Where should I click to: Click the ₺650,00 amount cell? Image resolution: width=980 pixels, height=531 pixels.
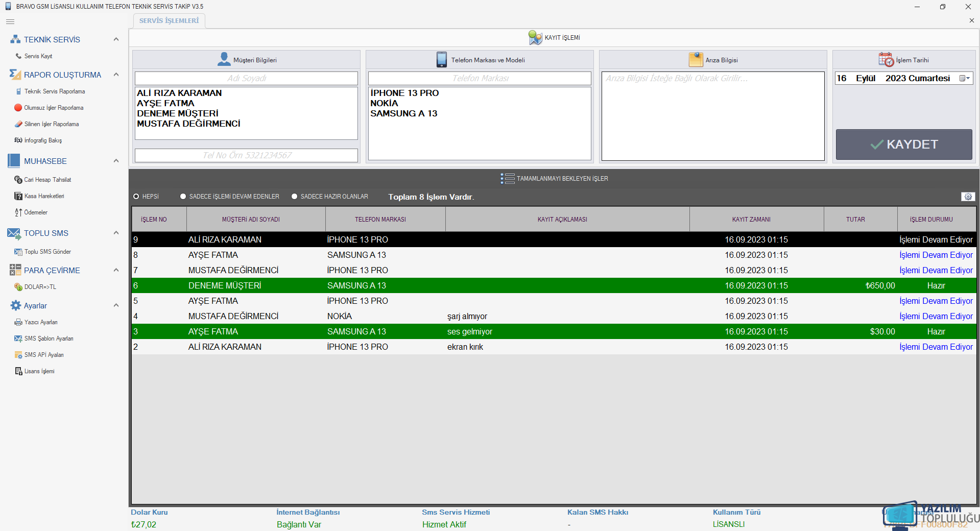click(861, 285)
